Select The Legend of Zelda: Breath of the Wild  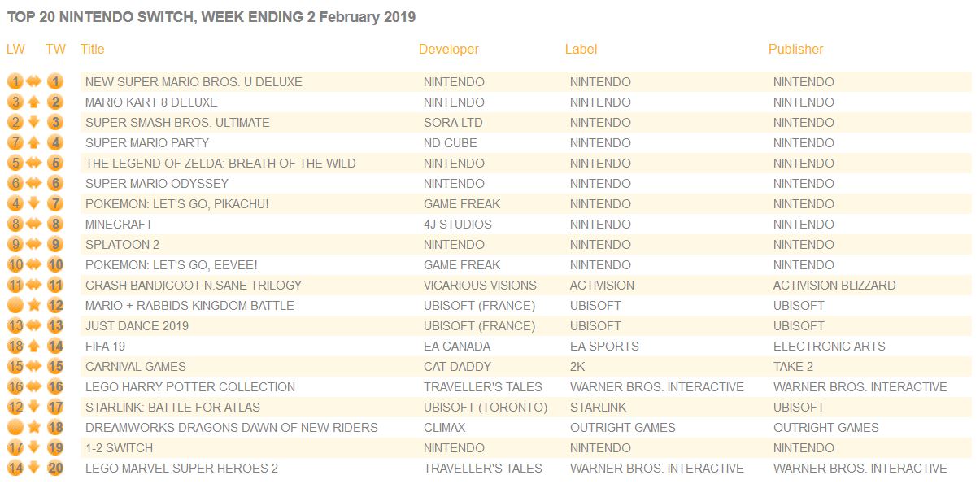tap(220, 164)
